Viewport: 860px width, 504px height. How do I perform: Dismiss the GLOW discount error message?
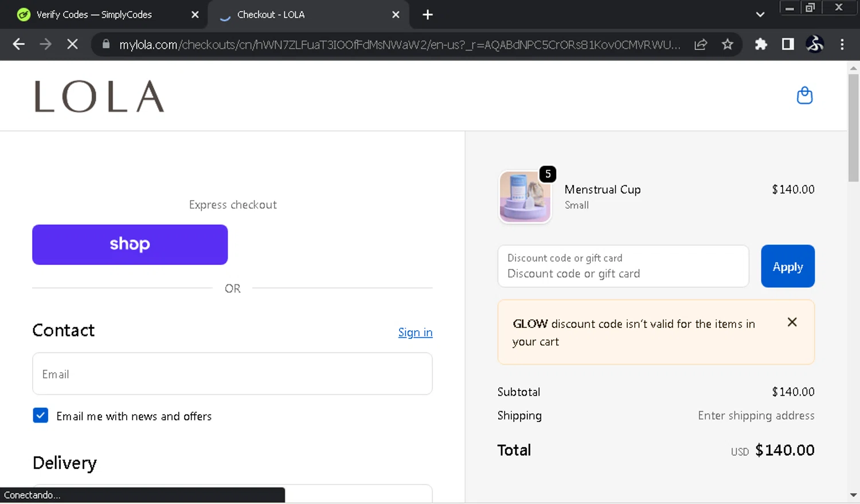(792, 322)
